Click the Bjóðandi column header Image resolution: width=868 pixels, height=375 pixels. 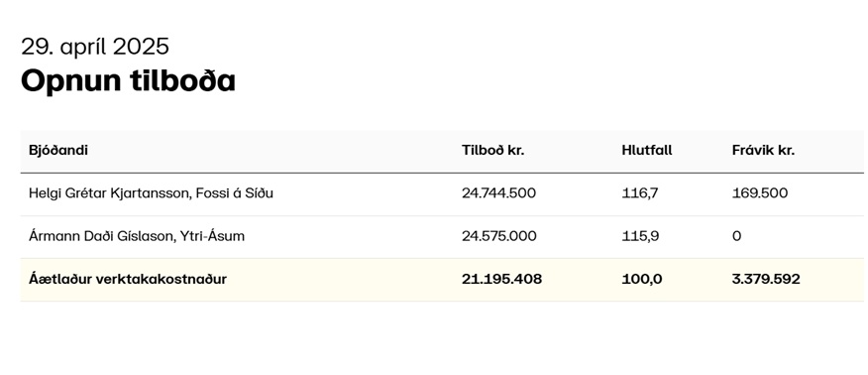[x=58, y=150]
